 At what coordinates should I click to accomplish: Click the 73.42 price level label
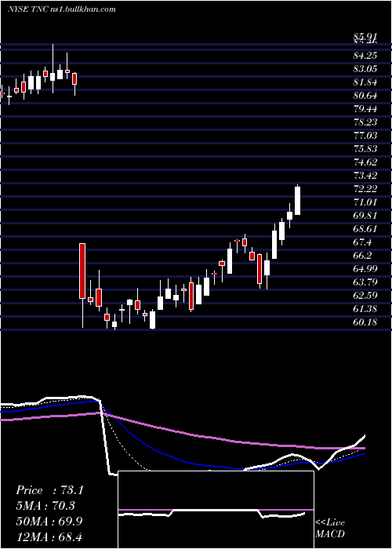pyautogui.click(x=365, y=176)
